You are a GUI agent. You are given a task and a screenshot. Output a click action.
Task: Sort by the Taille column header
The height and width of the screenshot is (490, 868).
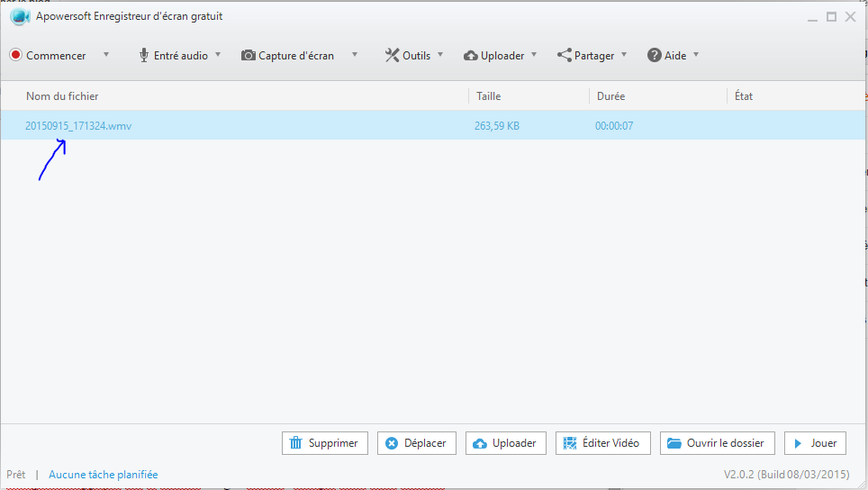click(x=489, y=95)
